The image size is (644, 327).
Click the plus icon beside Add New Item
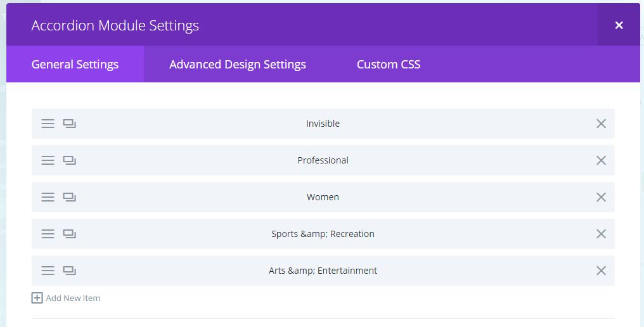(37, 298)
